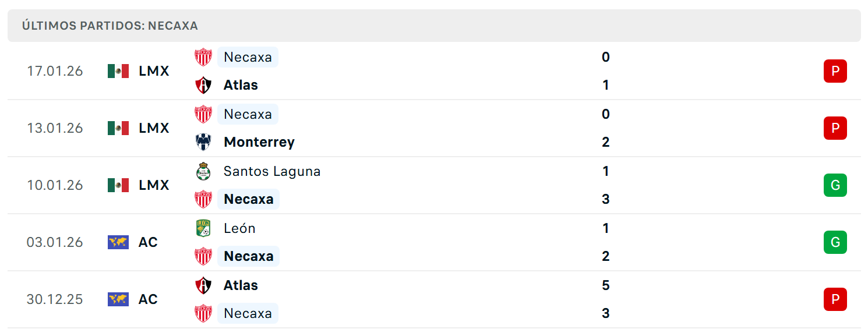Click the Monterrey club crest
The height and width of the screenshot is (336, 868).
[203, 142]
